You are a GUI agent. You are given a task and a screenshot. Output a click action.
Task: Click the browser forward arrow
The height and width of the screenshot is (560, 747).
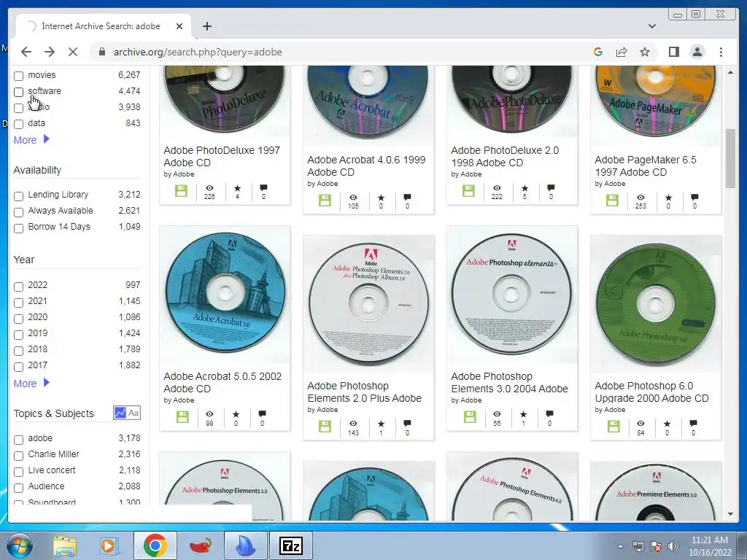click(x=50, y=52)
